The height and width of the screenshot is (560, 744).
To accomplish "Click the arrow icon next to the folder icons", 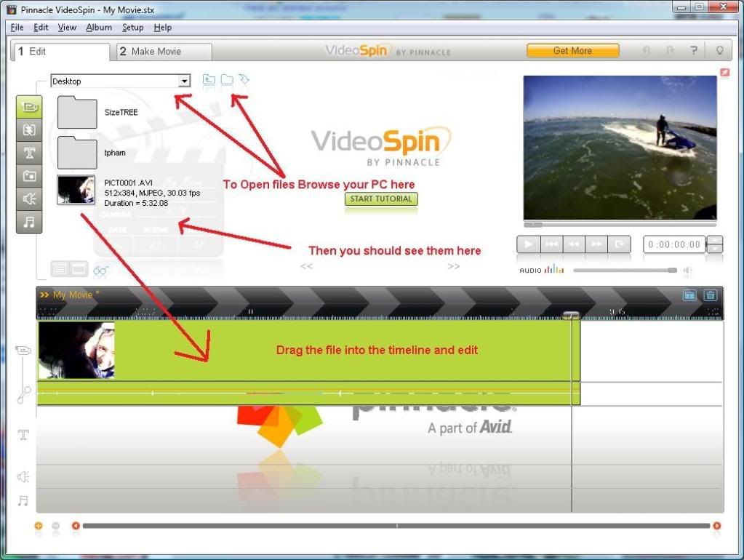I will point(244,79).
